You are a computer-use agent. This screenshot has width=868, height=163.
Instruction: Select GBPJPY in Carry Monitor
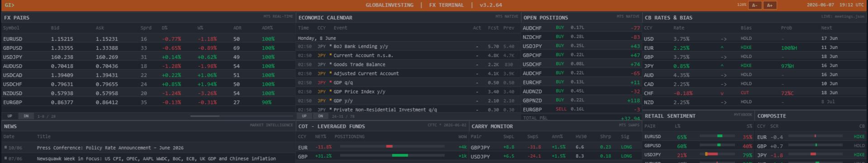click(x=480, y=147)
